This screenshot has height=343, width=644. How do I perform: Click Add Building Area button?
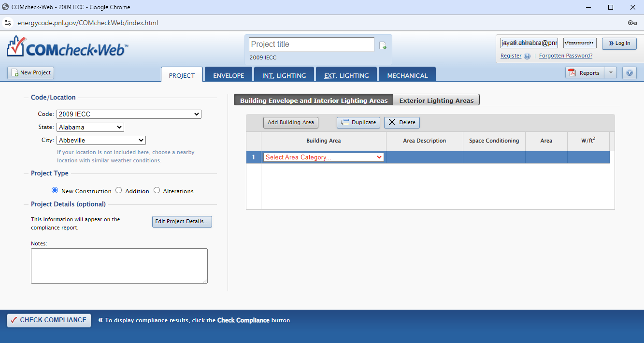(291, 122)
